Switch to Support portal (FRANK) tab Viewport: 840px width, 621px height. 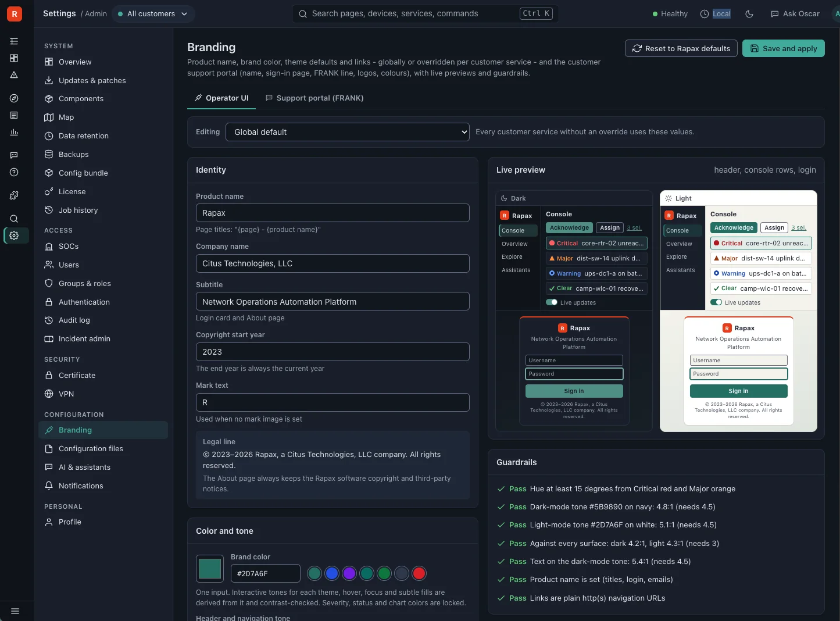[314, 98]
